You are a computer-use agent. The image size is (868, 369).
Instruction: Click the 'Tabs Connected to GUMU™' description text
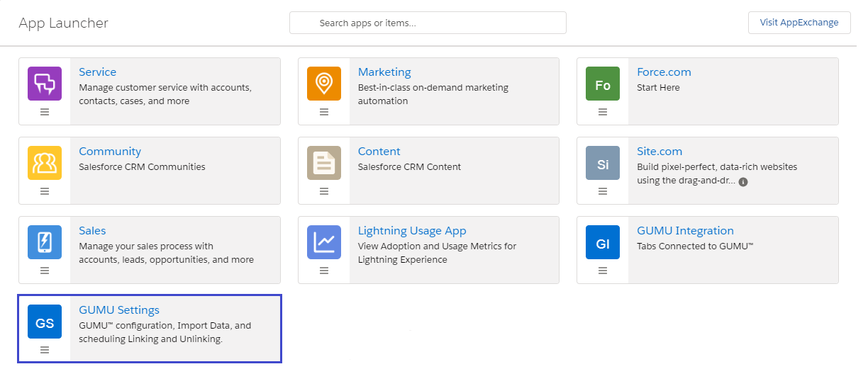(695, 246)
